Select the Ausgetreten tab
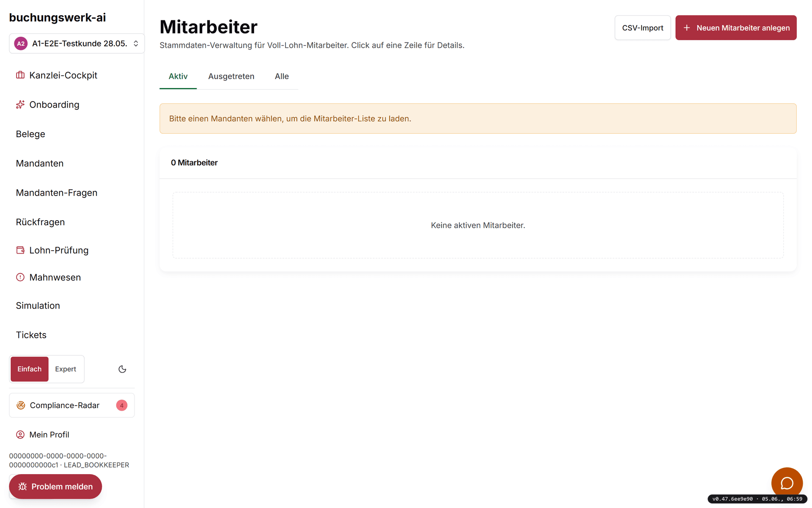 click(231, 76)
